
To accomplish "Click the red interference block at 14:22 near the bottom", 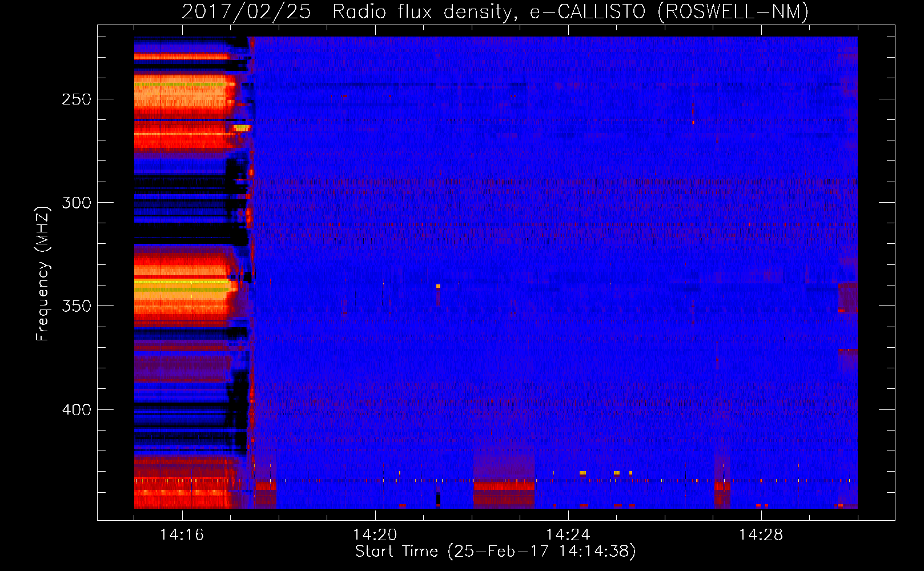I will point(504,494).
